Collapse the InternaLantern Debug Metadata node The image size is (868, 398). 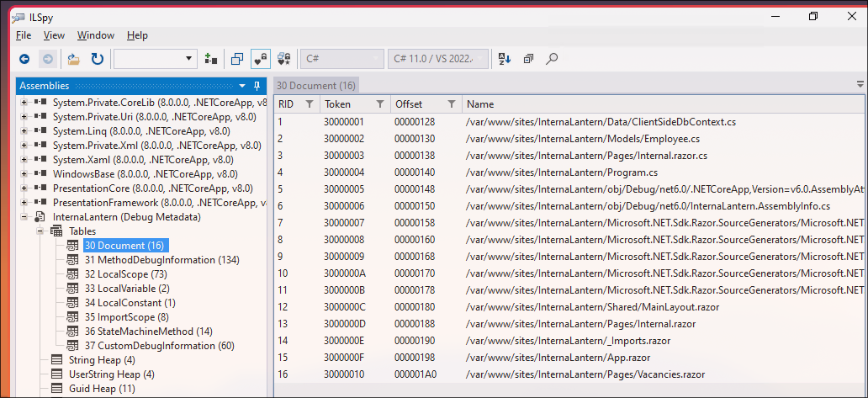(24, 217)
